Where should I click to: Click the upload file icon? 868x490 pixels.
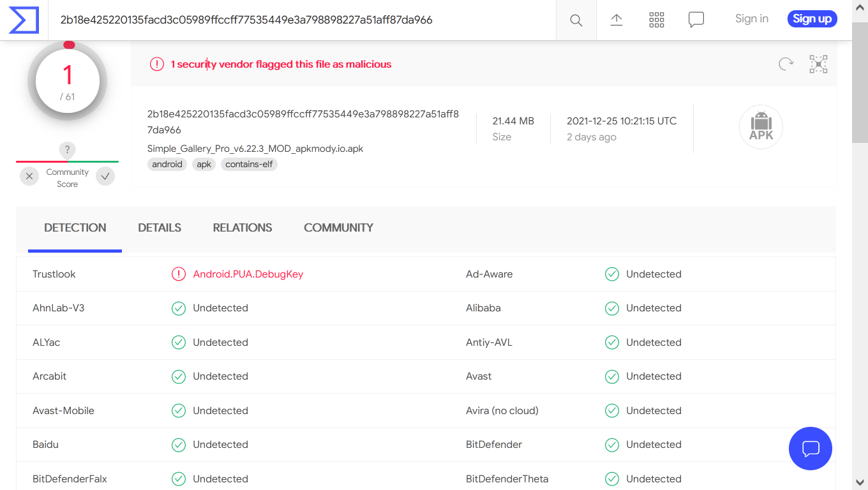617,20
